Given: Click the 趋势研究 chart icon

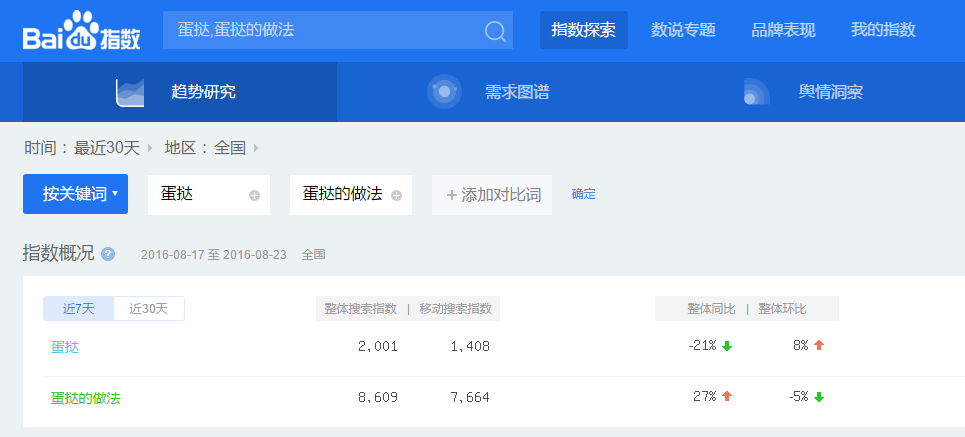Looking at the screenshot, I should click(x=130, y=92).
